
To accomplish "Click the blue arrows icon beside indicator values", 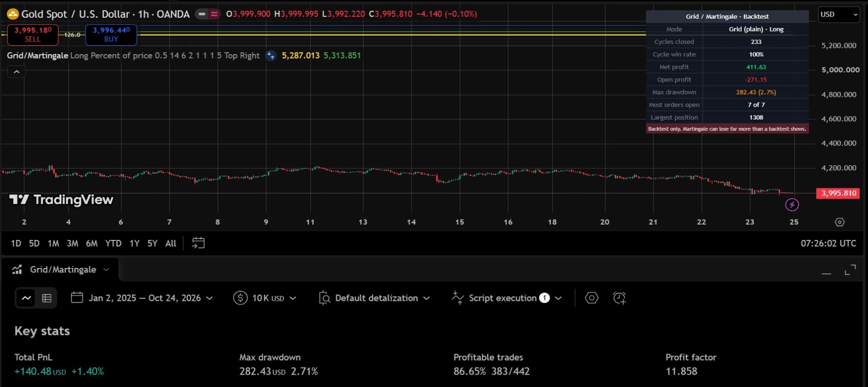I will (271, 56).
